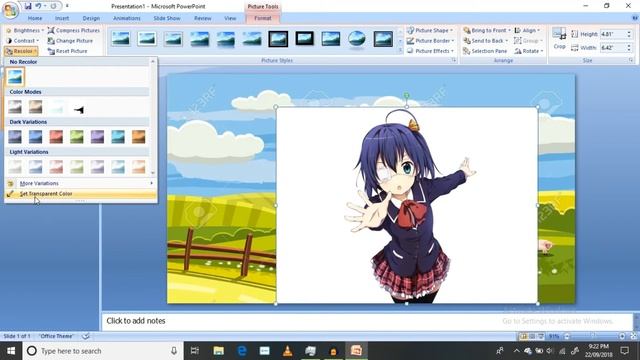Click the Redo icon in quick access
640x360 pixels.
(53, 6)
